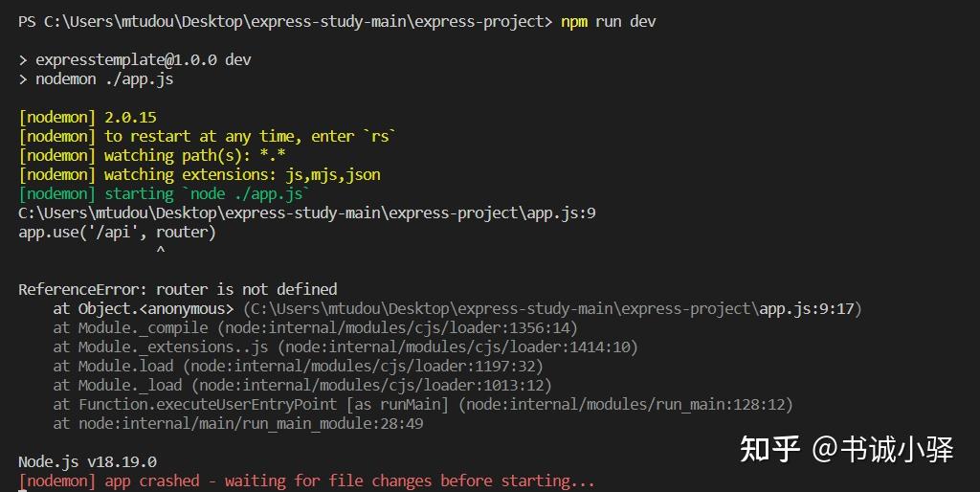This screenshot has width=980, height=492.
Task: Click the 'node:internal/main/run_main_module:28:49' frame
Action: (x=238, y=424)
